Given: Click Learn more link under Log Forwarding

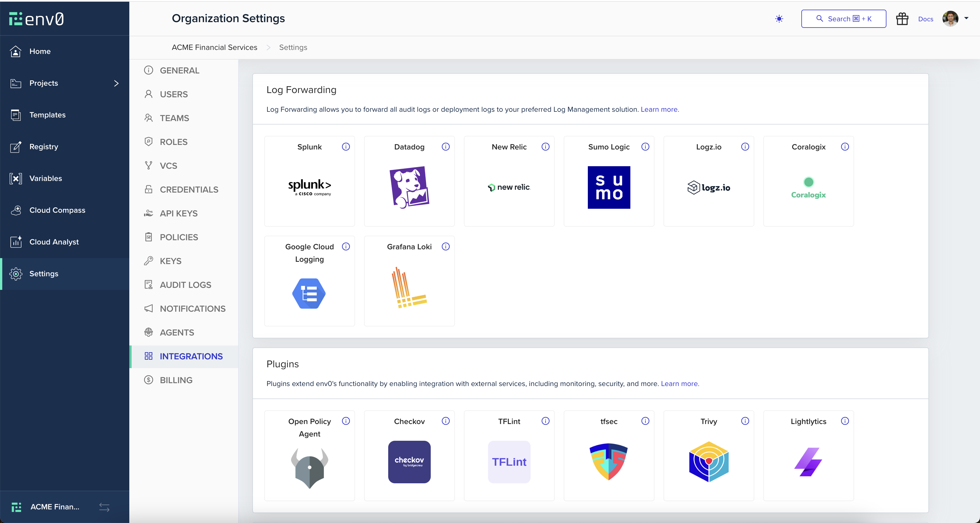Looking at the screenshot, I should pyautogui.click(x=659, y=109).
